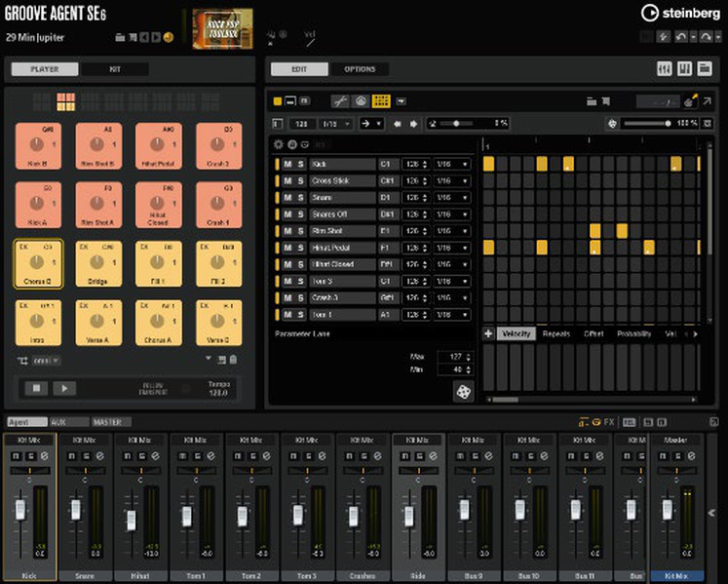Open the Kit Mix output dropdown on Snare channel
728x584 pixels.
coord(85,440)
